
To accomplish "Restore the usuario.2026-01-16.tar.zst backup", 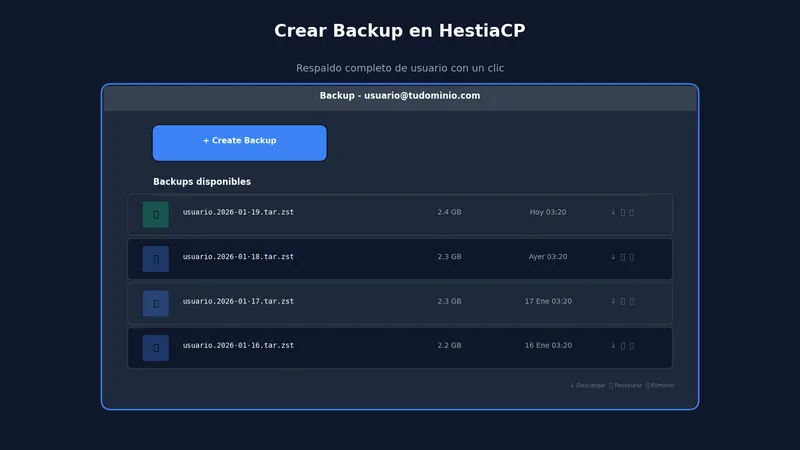I will click(x=622, y=345).
